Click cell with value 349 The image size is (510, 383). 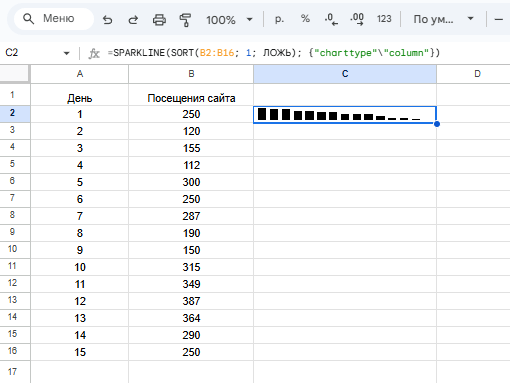[x=191, y=284]
